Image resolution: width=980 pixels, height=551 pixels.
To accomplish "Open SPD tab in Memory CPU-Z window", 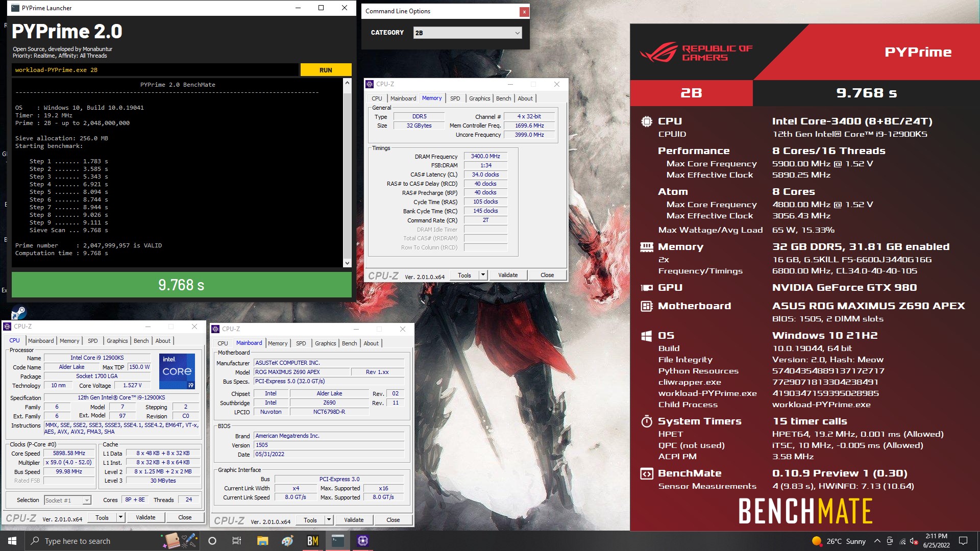I will 455,98.
